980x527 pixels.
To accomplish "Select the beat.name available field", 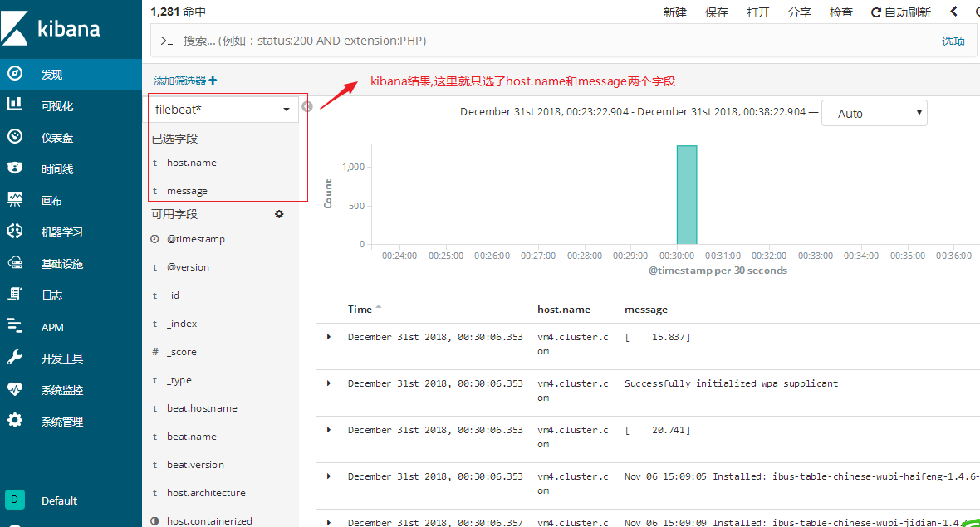I will pos(191,437).
